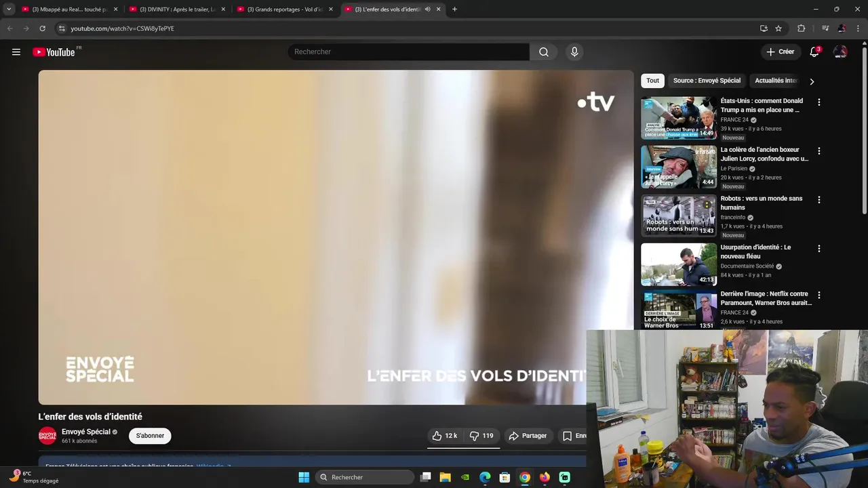Screen dimensions: 868x488
Task: Go to YouTube home via the logo
Action: 54,52
